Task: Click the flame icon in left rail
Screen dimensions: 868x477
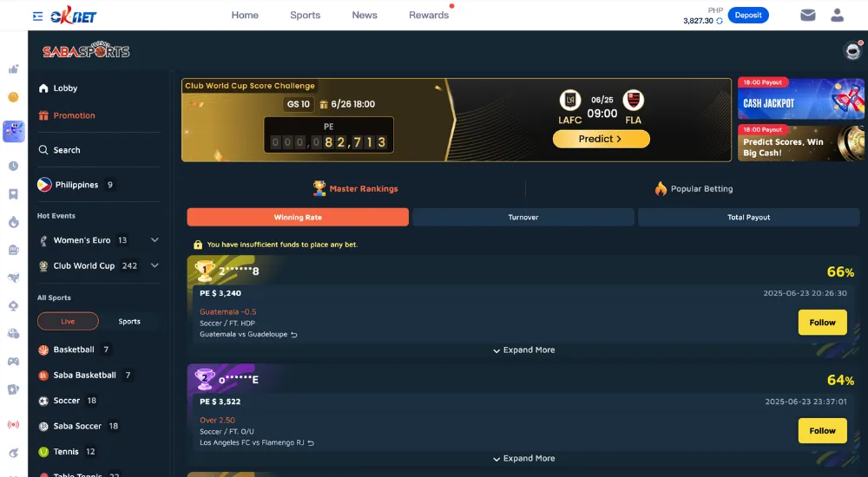Action: click(13, 222)
